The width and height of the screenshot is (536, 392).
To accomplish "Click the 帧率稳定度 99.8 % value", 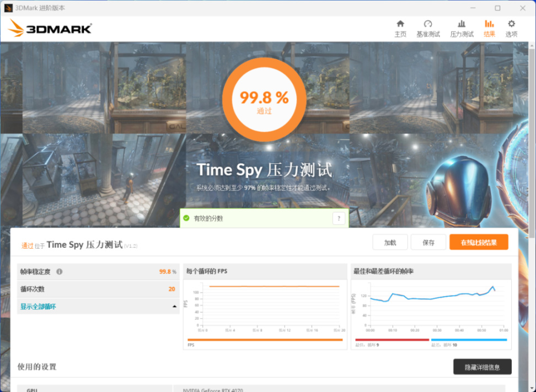I will pos(168,272).
